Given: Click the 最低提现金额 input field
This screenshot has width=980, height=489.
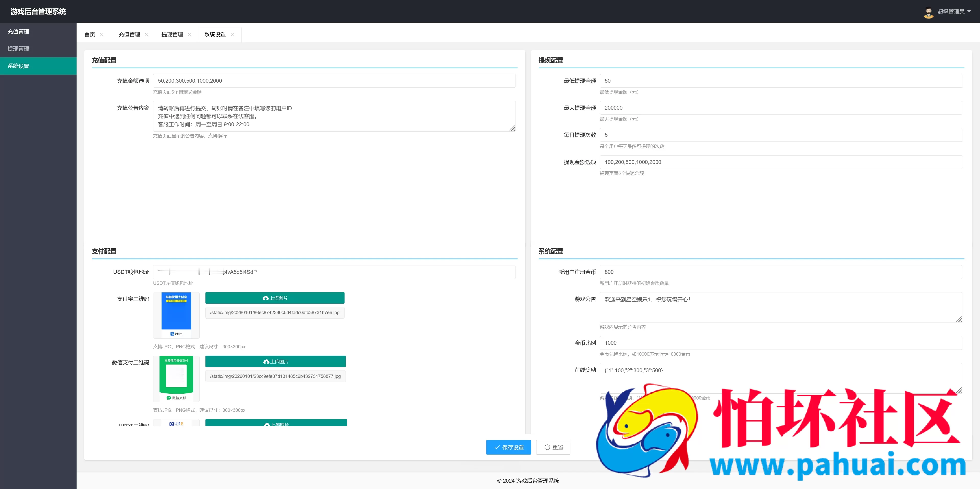Looking at the screenshot, I should click(x=781, y=81).
